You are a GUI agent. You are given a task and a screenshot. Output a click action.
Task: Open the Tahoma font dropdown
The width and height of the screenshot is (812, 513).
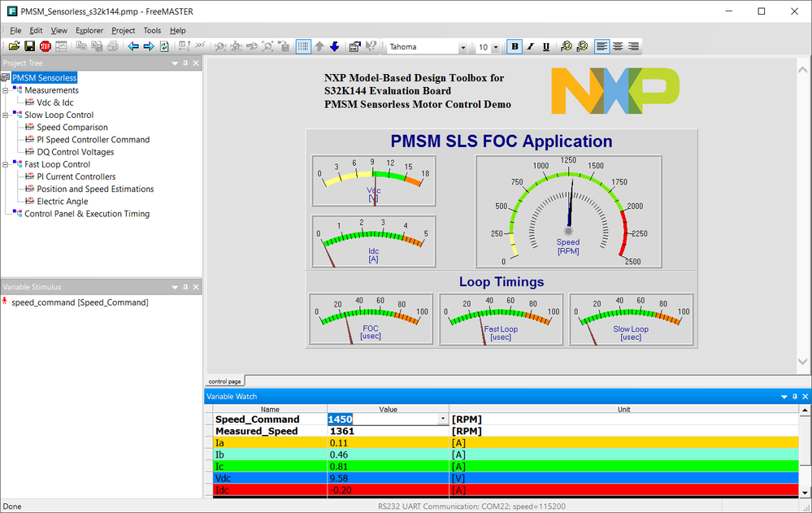pyautogui.click(x=462, y=47)
